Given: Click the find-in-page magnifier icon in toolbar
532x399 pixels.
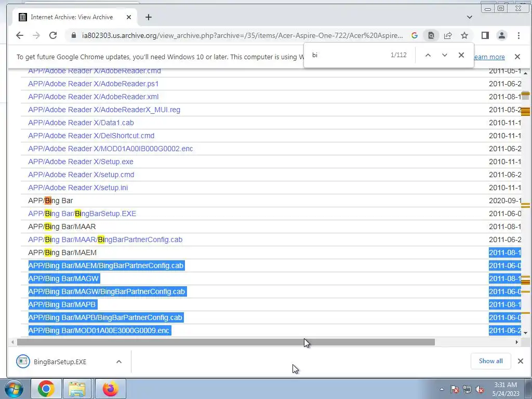Looking at the screenshot, I should pyautogui.click(x=431, y=35).
